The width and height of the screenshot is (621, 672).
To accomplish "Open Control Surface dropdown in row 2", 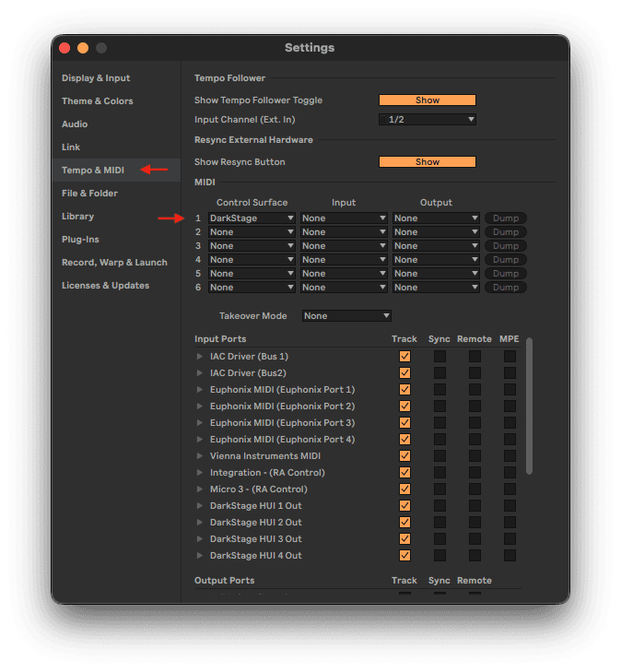I will tap(252, 232).
